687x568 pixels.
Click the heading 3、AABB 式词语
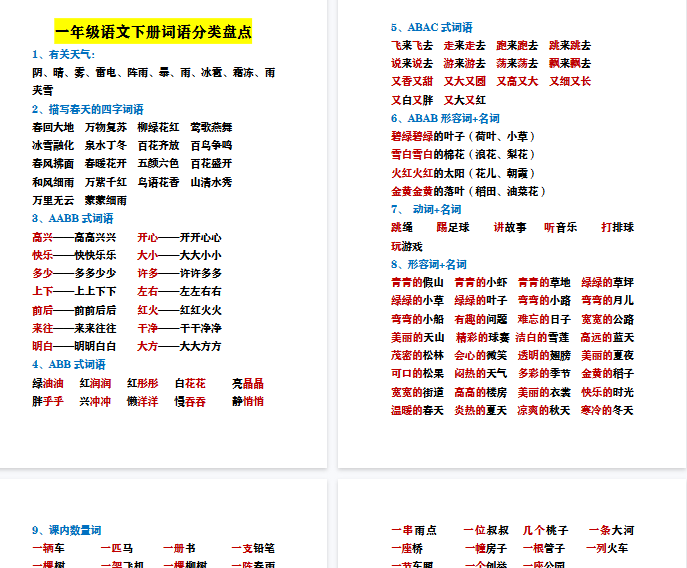coord(72,218)
